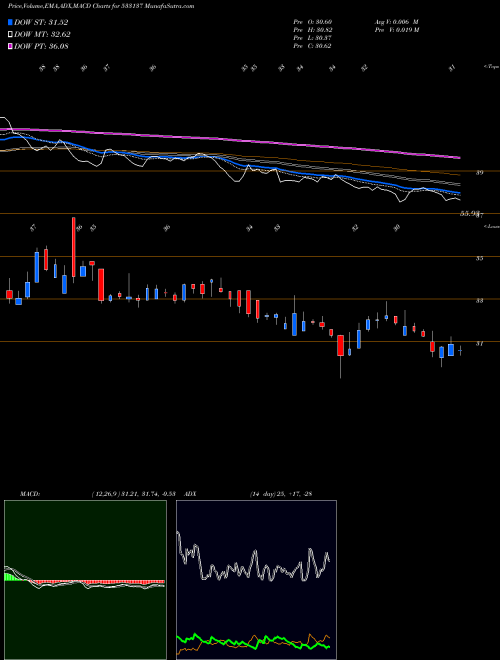
Task: Select the DOW MT: 32.62 label
Action: tap(43, 35)
